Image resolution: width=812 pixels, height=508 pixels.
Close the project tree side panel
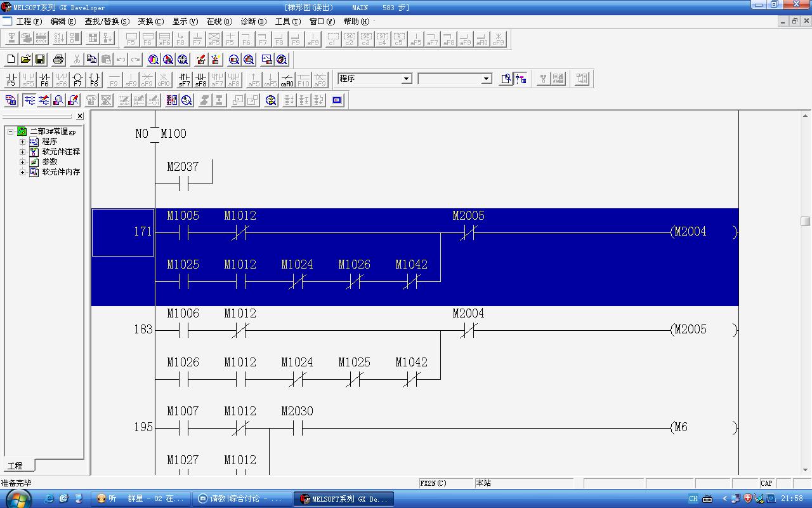click(80, 116)
